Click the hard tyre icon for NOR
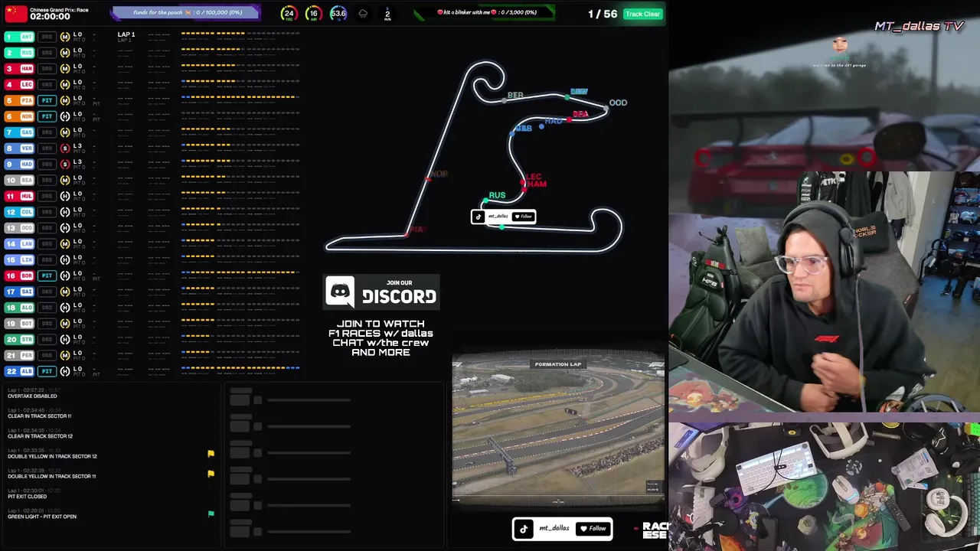This screenshot has height=551, width=980. click(x=65, y=116)
